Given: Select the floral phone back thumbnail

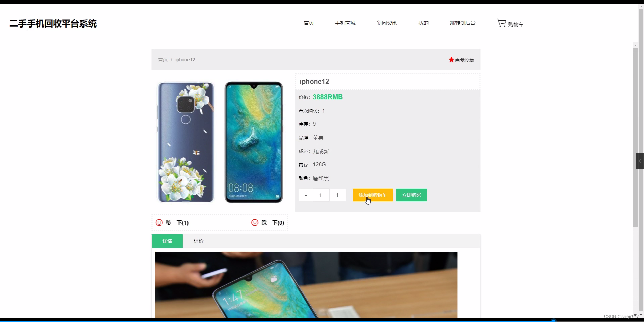Looking at the screenshot, I should [186, 142].
